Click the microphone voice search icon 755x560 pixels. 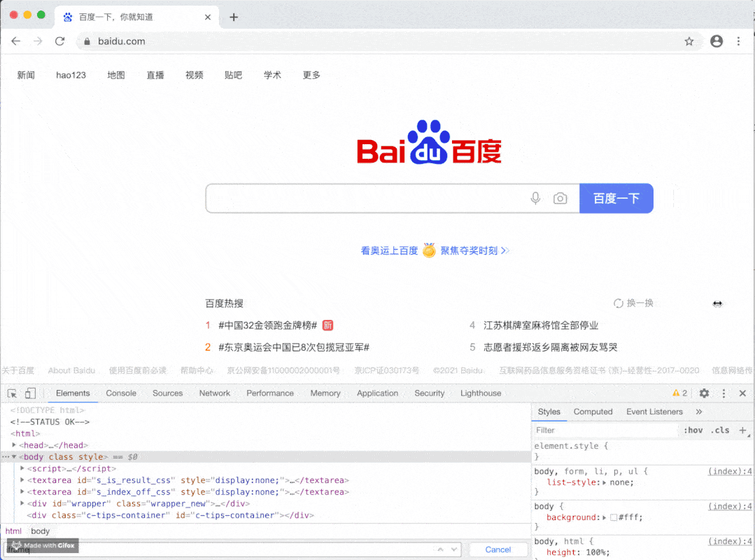[x=535, y=198]
